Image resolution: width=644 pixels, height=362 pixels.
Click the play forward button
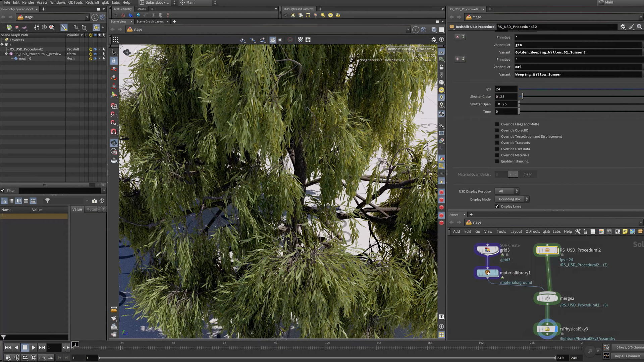click(x=33, y=348)
